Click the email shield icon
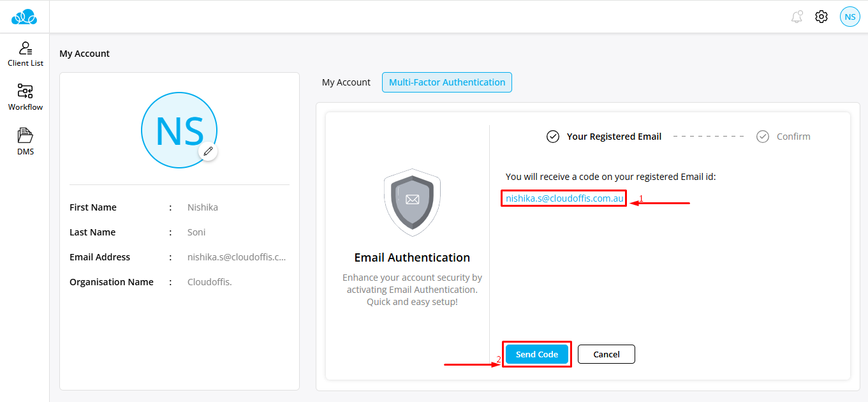 click(x=412, y=202)
